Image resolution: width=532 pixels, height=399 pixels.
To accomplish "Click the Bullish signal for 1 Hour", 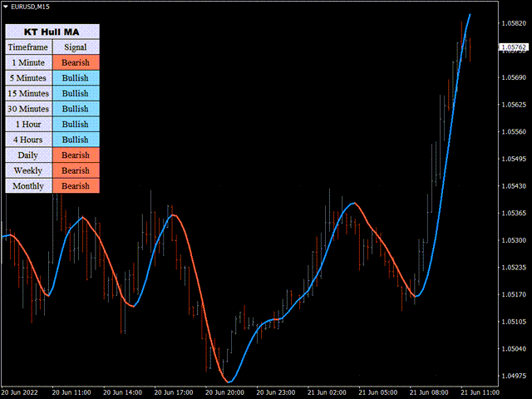I will [76, 124].
